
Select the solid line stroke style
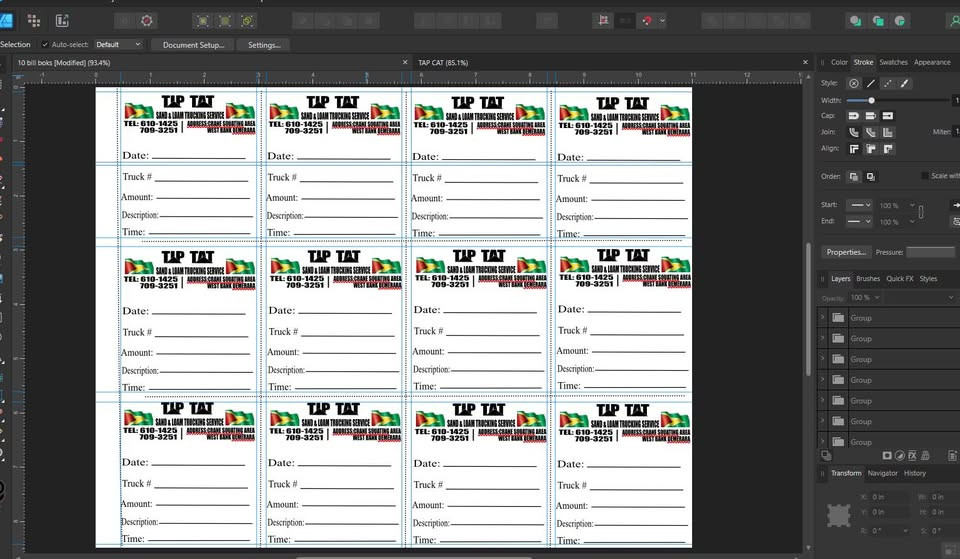coord(871,84)
